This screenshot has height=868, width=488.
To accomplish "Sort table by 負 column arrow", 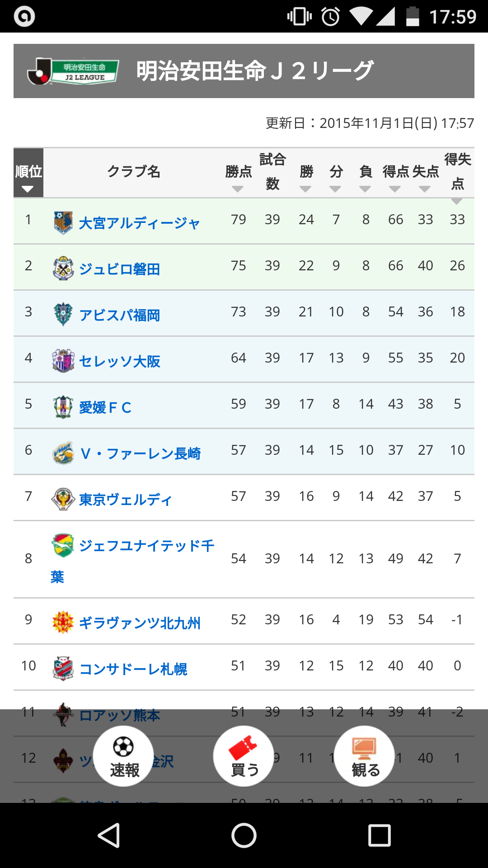I will coord(365,189).
